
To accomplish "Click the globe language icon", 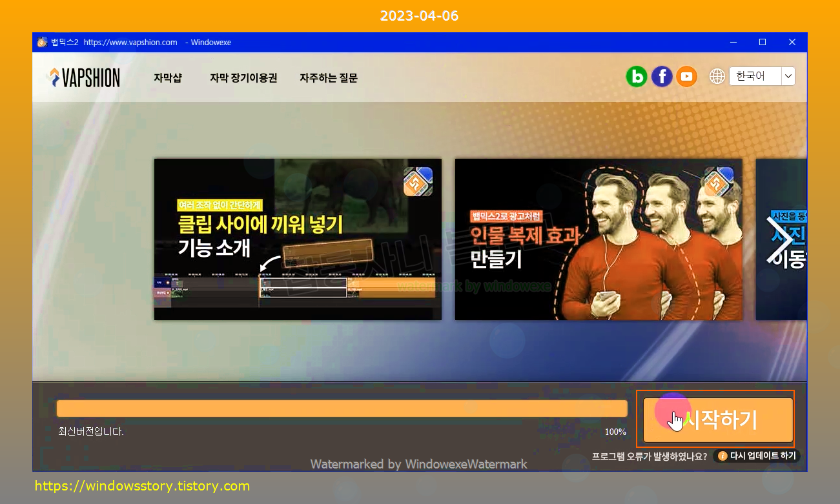I will click(x=717, y=76).
